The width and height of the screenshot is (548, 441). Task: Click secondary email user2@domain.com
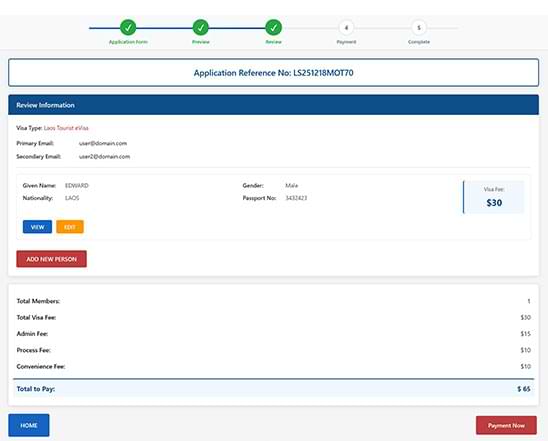click(x=104, y=157)
